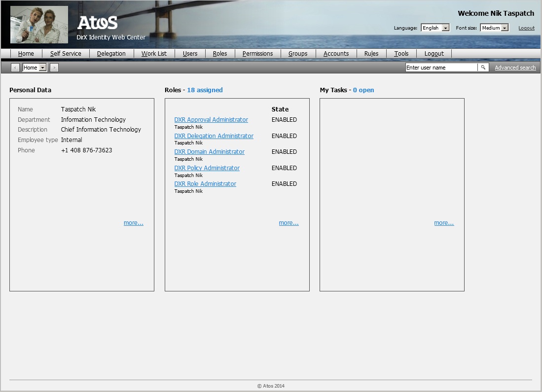Viewport: 542px width, 392px height.
Task: Click the Enter user name field
Action: [x=441, y=67]
